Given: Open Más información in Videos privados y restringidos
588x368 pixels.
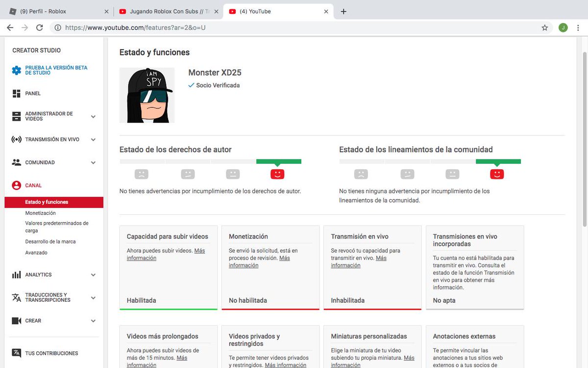Looking at the screenshot, I should click(285, 365).
